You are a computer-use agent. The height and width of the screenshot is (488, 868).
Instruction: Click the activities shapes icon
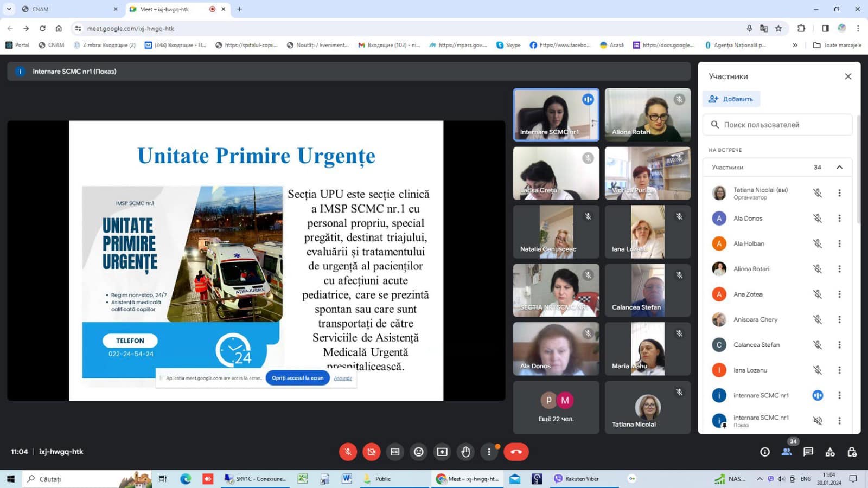(830, 452)
